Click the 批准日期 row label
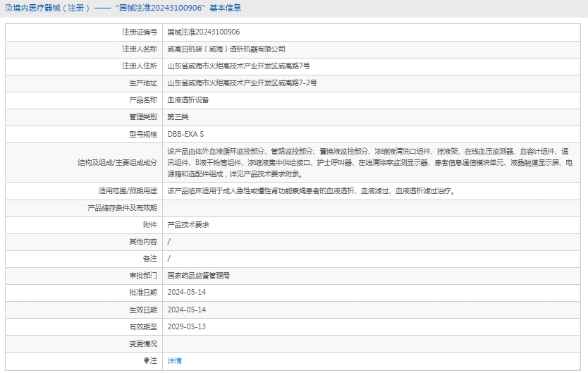This screenshot has height=373, width=588. coord(143,292)
